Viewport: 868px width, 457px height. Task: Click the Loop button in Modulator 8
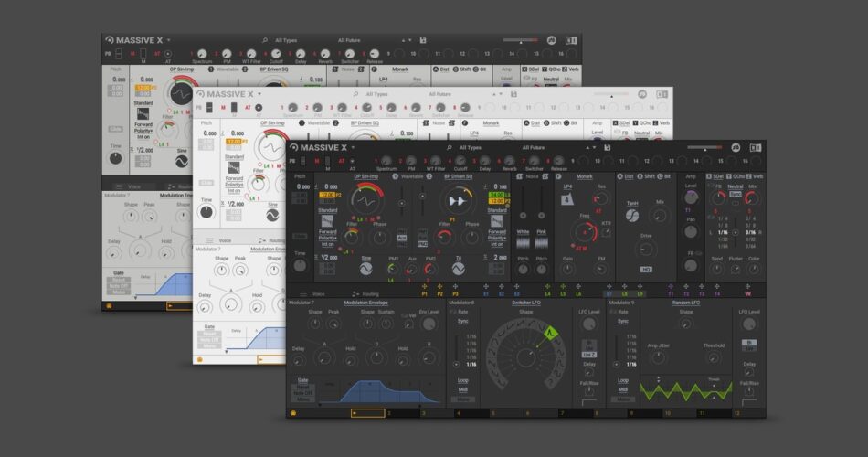pos(463,380)
